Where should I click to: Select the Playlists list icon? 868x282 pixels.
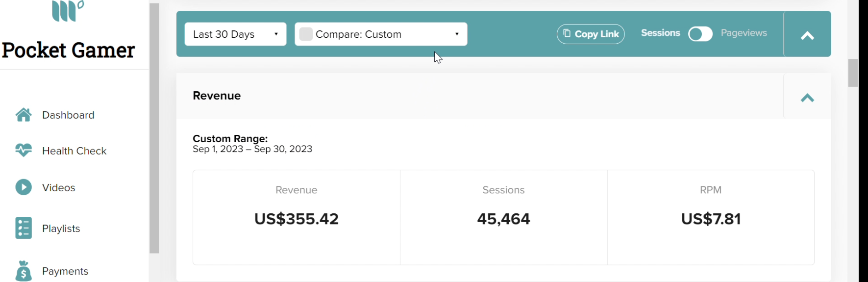(24, 228)
